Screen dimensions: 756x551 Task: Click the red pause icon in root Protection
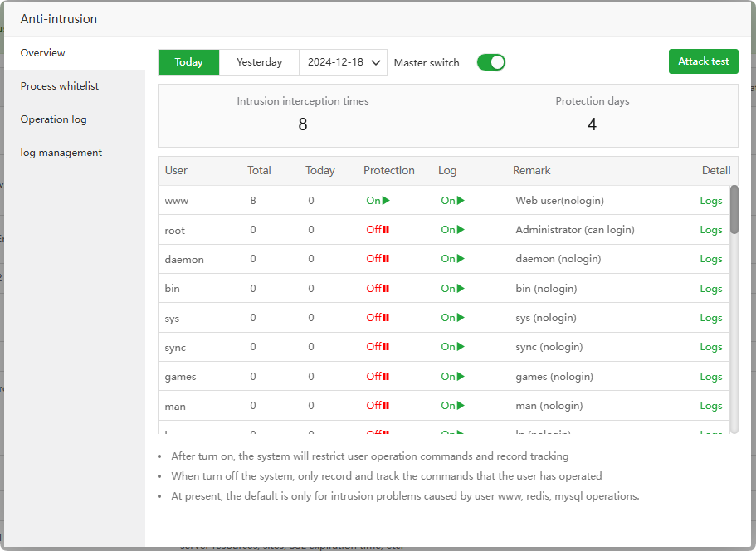386,230
